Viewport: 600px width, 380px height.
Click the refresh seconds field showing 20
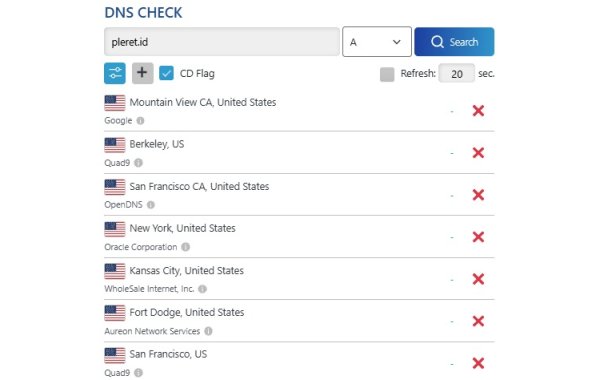457,73
